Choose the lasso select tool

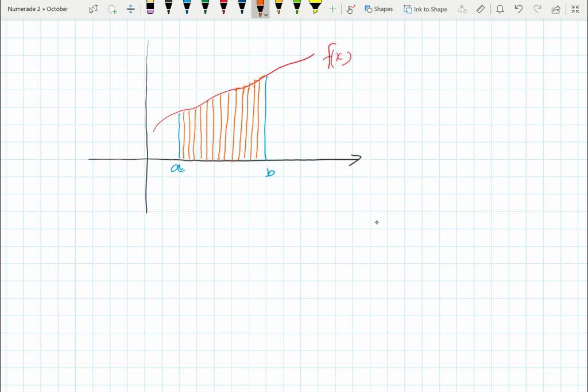112,9
